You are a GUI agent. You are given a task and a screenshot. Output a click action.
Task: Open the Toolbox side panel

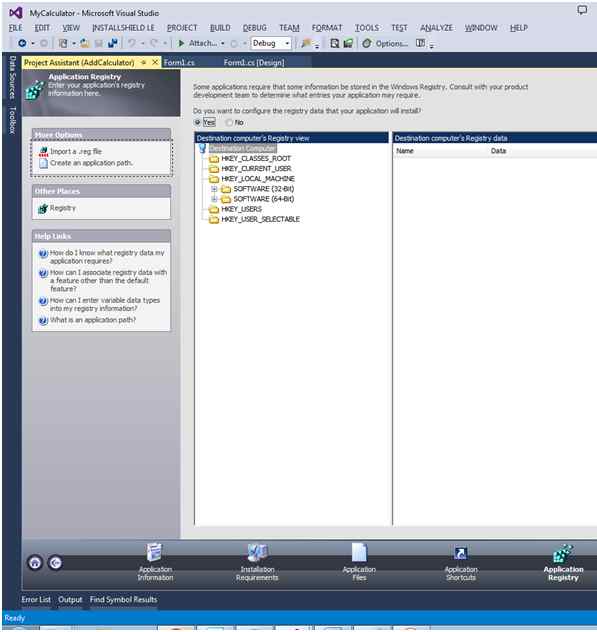[x=12, y=120]
